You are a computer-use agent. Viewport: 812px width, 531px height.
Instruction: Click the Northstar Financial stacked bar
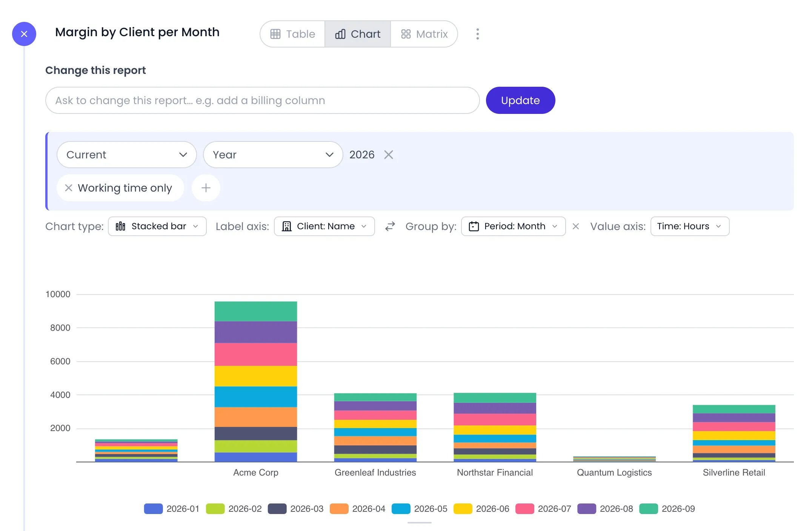495,427
